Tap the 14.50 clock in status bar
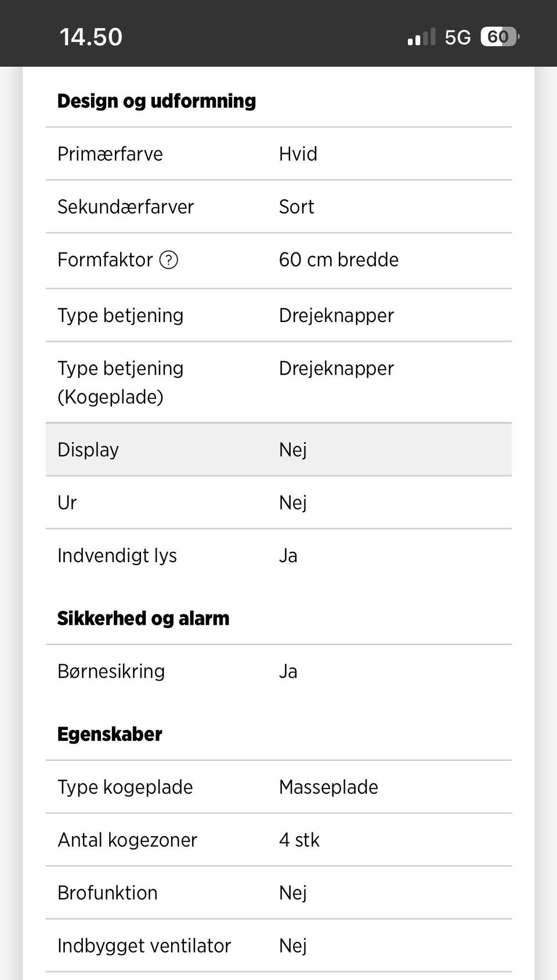557x980 pixels. coord(91,37)
